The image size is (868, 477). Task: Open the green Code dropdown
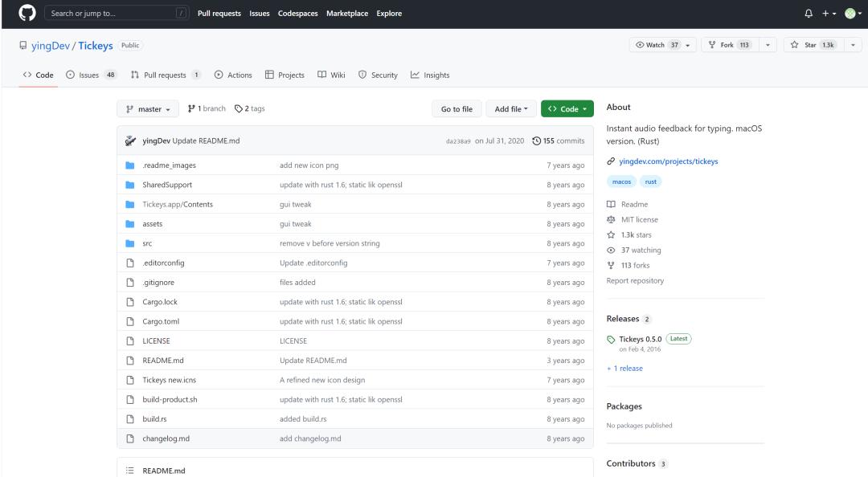point(567,109)
